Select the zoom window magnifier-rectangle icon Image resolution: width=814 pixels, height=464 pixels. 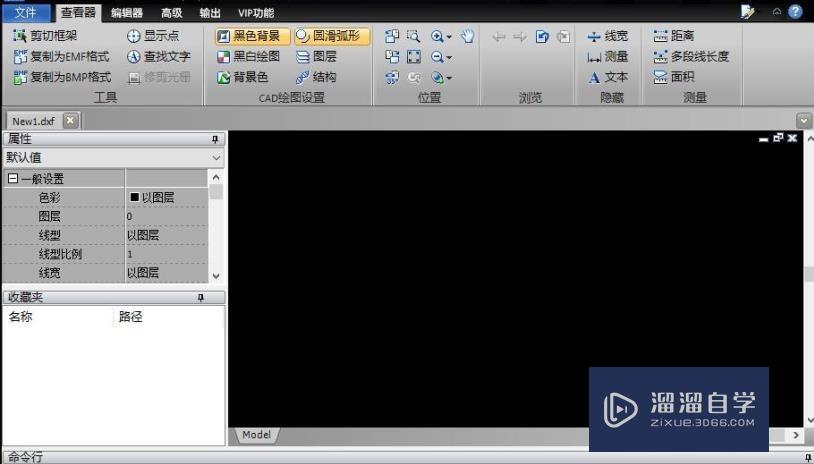click(413, 36)
